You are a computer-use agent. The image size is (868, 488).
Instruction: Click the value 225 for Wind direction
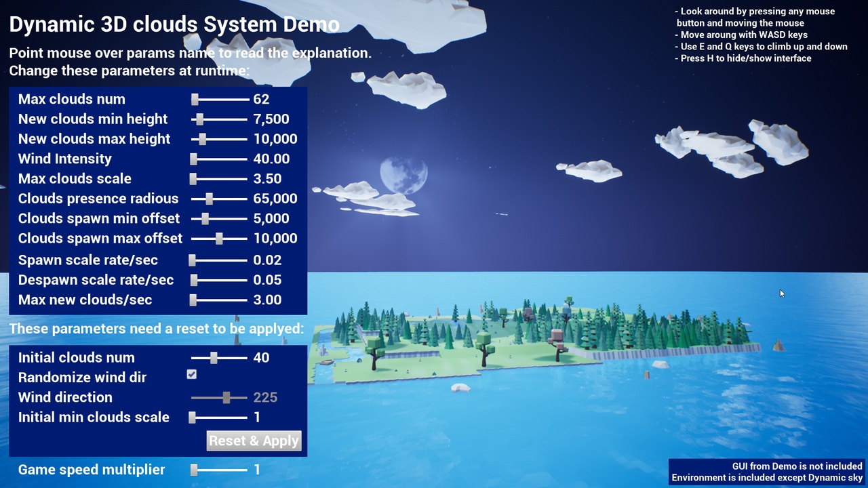click(x=265, y=398)
